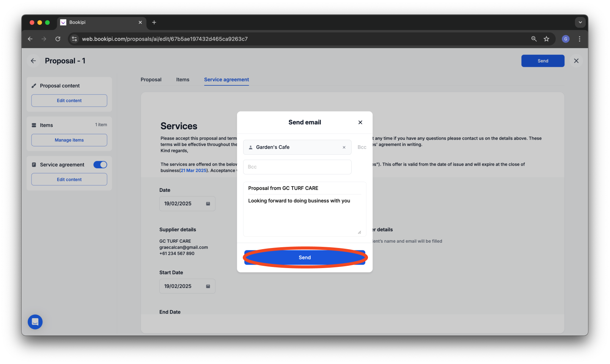
Task: Close the Send email dialog
Action: tap(360, 122)
